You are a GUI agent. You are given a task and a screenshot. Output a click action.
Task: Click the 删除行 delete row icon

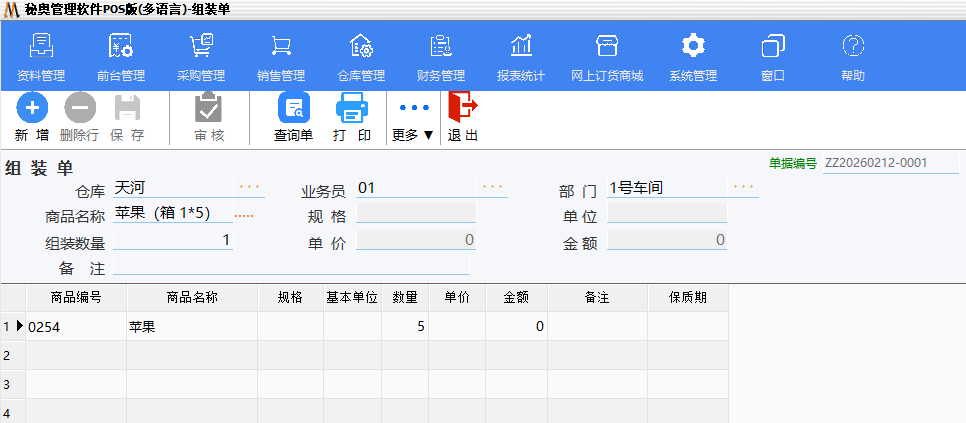pos(79,107)
